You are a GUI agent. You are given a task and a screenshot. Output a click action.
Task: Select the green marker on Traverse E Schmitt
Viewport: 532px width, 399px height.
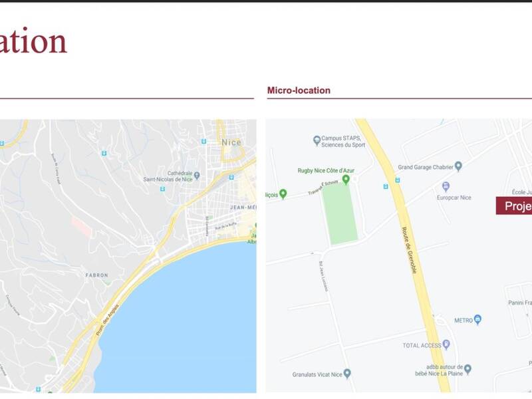tap(283, 194)
